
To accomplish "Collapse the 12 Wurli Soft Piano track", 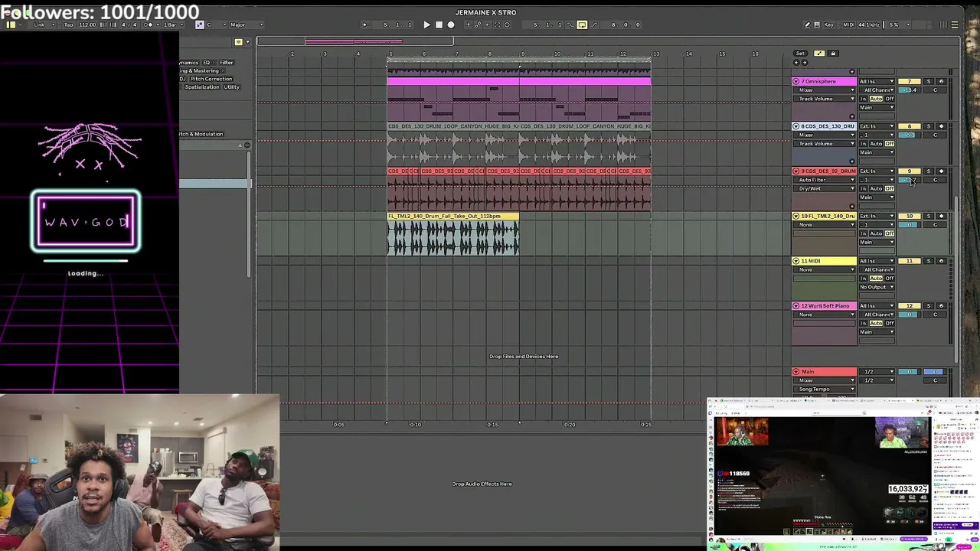I will [796, 306].
